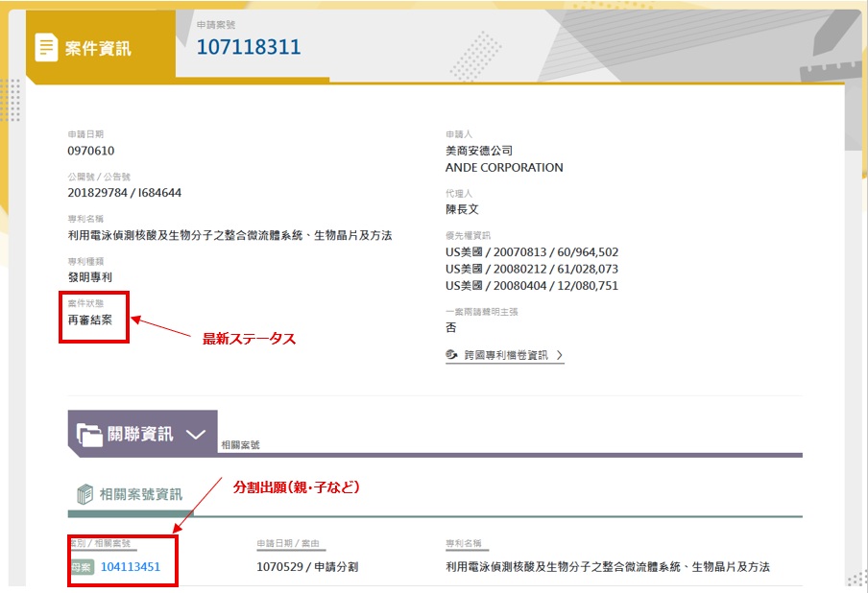868x593 pixels.
Task: Click the globe icon beside 跨國專利檔卷資訊
Action: point(451,355)
